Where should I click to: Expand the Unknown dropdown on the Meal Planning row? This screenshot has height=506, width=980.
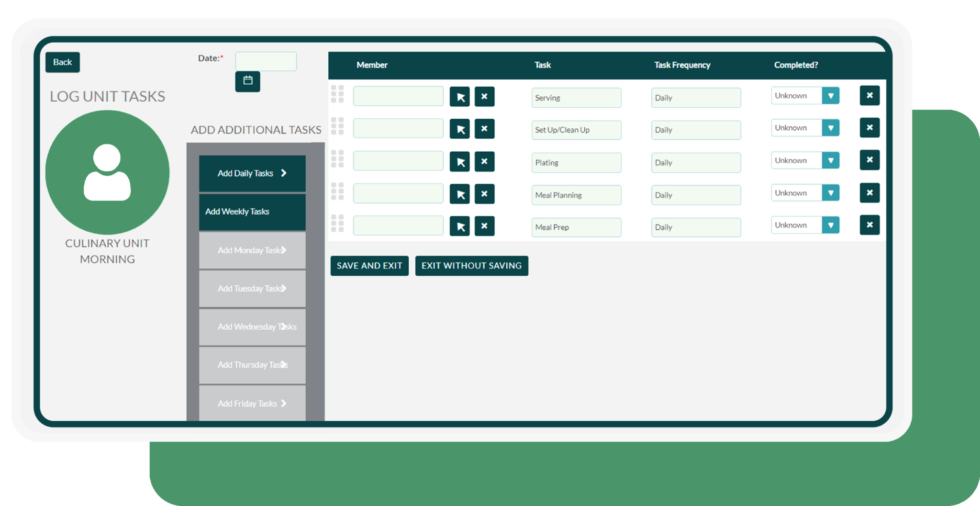pos(831,192)
